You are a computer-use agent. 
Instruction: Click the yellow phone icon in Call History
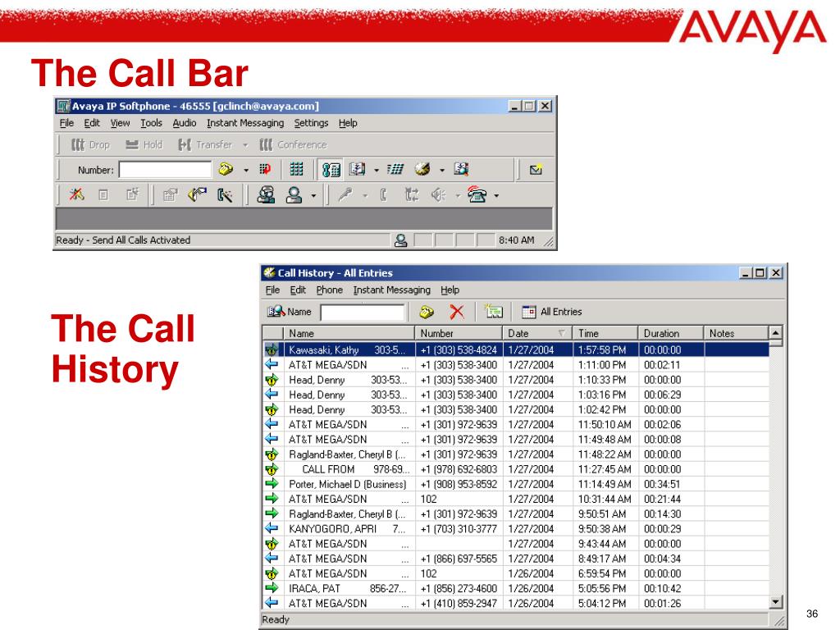click(x=427, y=312)
